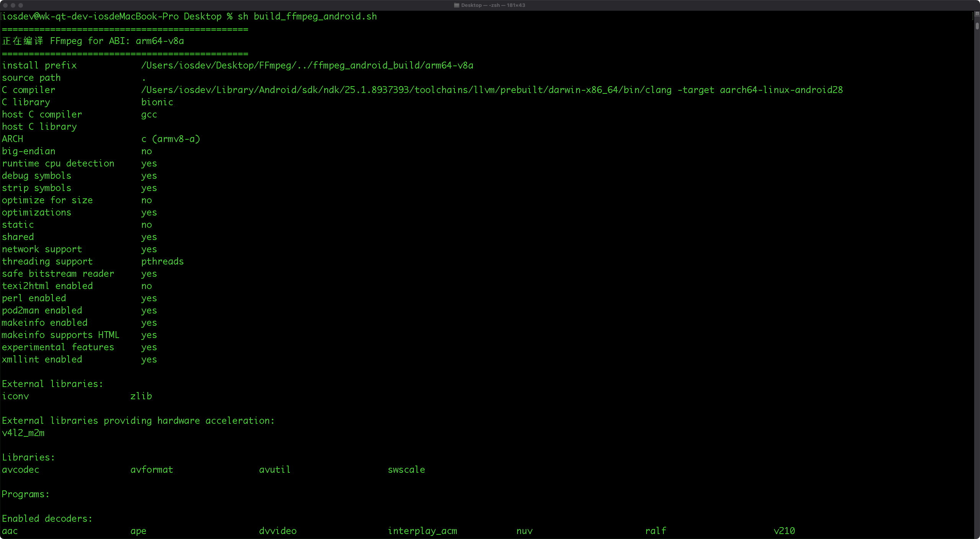Viewport: 980px width, 539px height.
Task: Click the 'zlib' library name
Action: [x=141, y=396]
